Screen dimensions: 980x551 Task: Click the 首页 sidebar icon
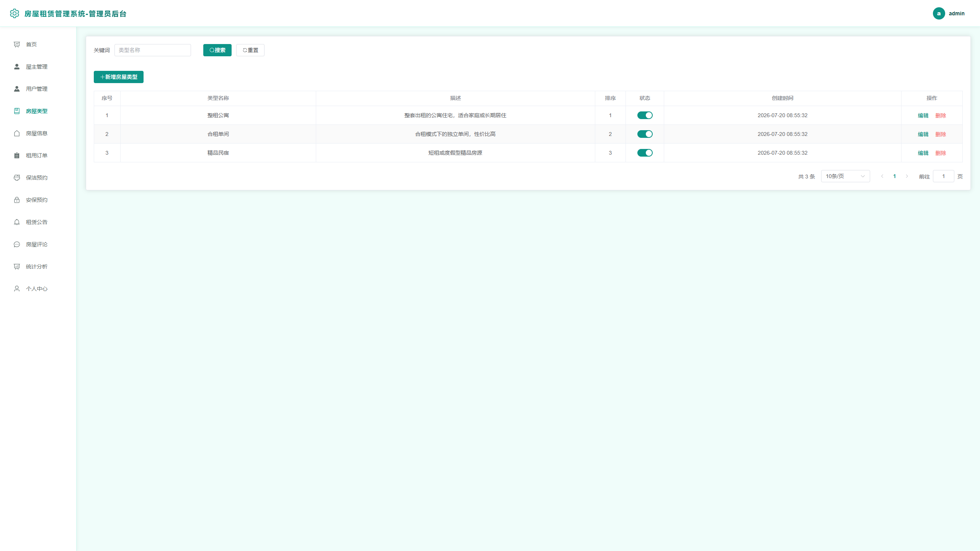(x=17, y=44)
